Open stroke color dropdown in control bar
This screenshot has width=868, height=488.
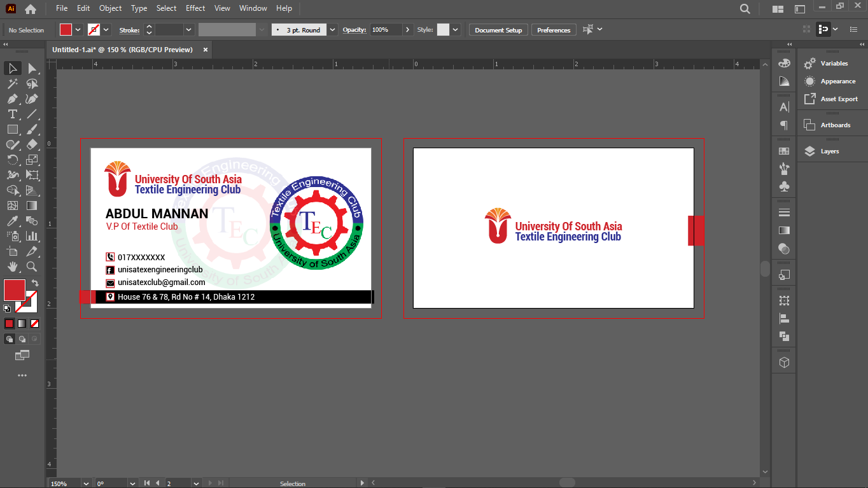(106, 30)
